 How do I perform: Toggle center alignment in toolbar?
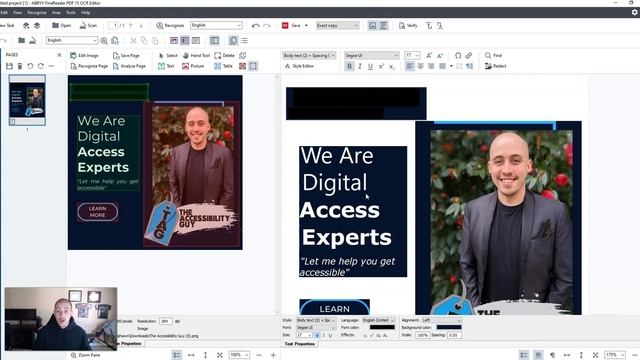point(420,66)
